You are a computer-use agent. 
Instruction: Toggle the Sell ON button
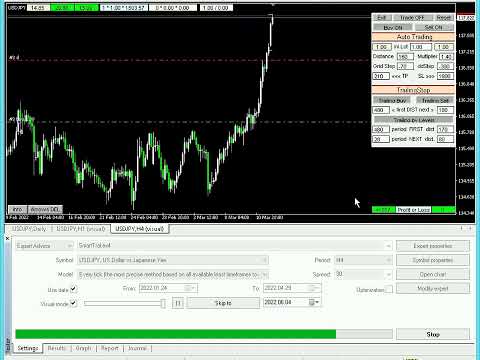(x=434, y=27)
